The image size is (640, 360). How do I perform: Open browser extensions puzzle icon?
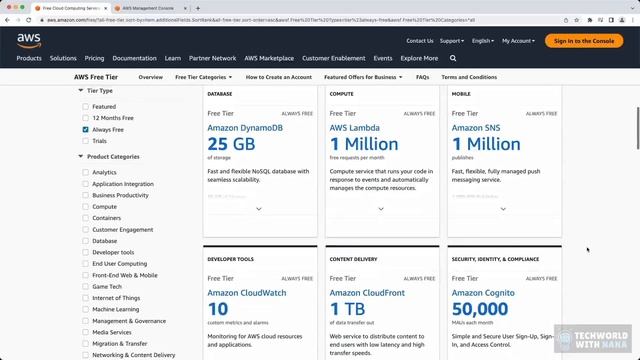click(589, 20)
